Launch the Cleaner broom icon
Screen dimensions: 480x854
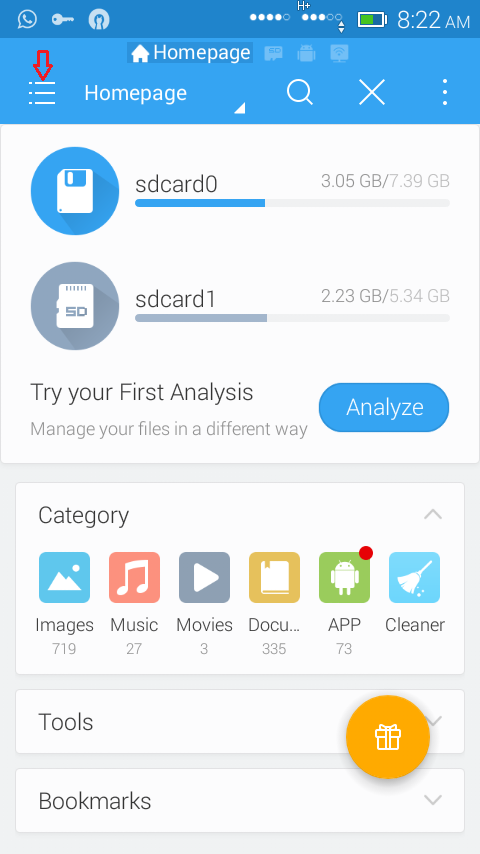[x=415, y=577]
